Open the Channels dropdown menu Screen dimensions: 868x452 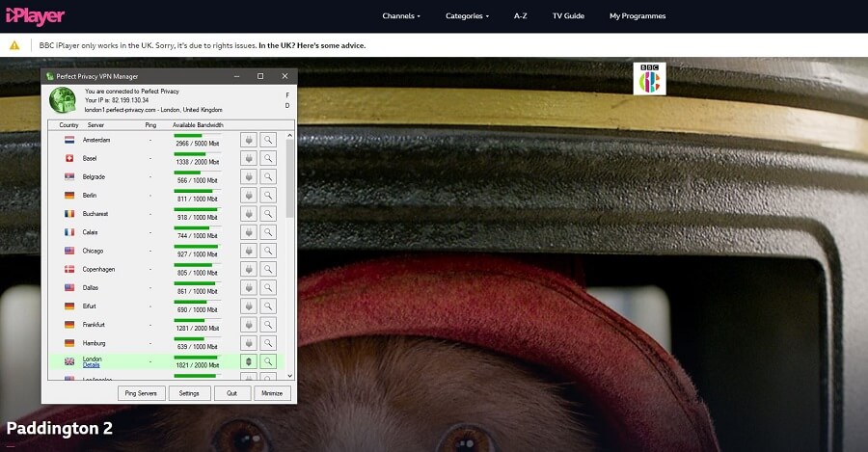401,16
